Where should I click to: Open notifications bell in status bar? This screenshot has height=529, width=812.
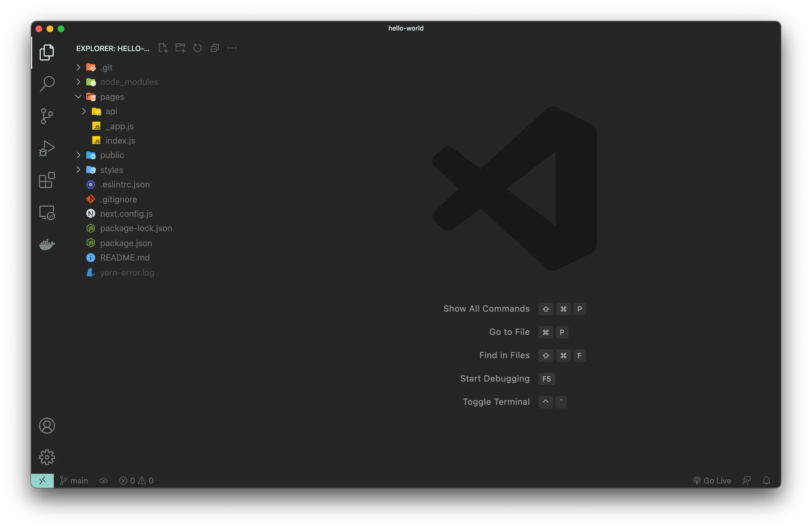click(x=766, y=480)
